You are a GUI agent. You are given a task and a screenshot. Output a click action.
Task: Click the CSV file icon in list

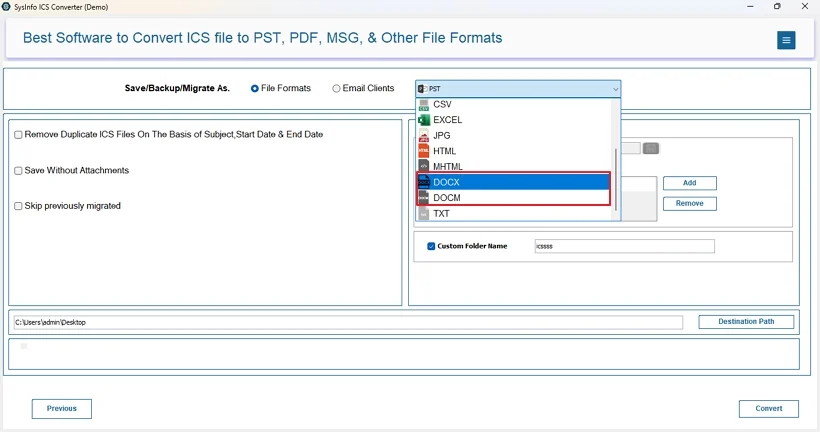point(424,105)
